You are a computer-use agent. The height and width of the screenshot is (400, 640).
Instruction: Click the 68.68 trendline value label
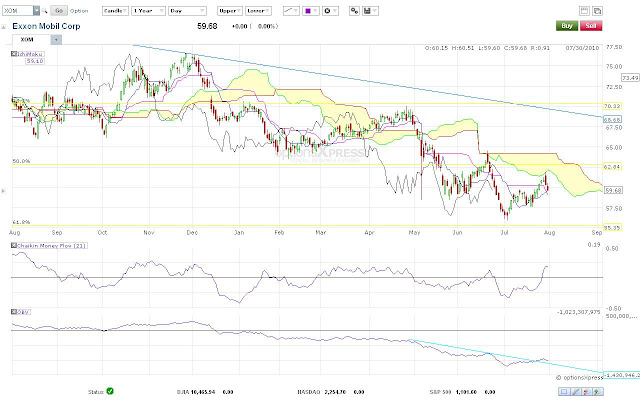tap(612, 120)
